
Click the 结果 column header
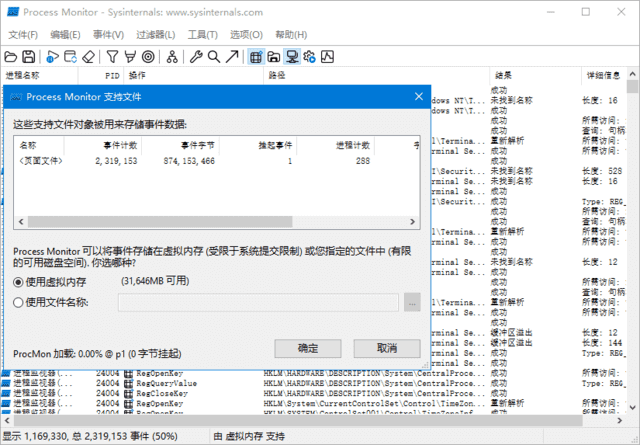pos(535,76)
